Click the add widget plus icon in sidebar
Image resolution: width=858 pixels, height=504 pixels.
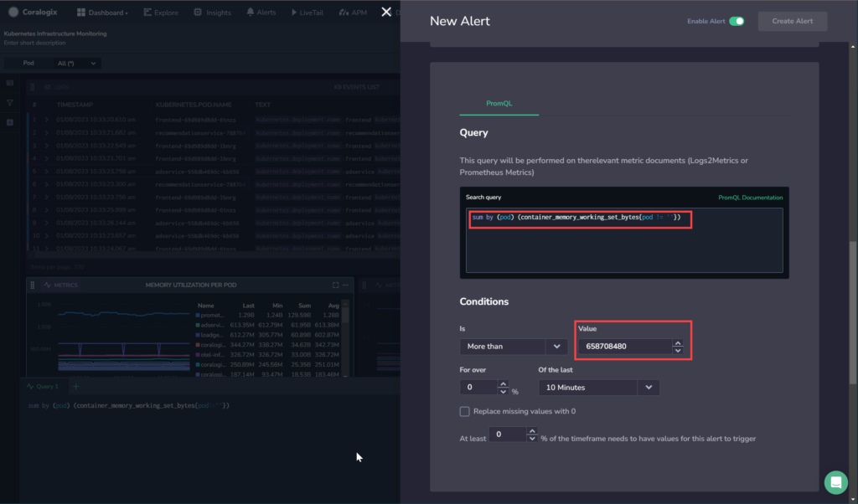(10, 122)
